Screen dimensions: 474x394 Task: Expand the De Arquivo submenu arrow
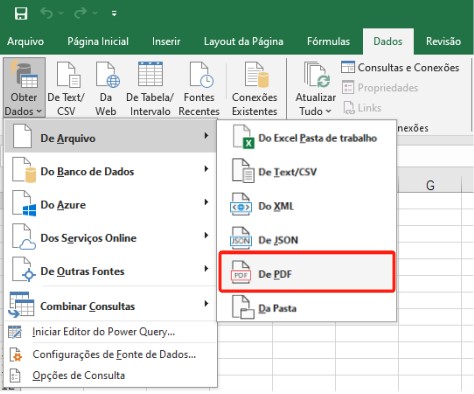click(x=206, y=136)
